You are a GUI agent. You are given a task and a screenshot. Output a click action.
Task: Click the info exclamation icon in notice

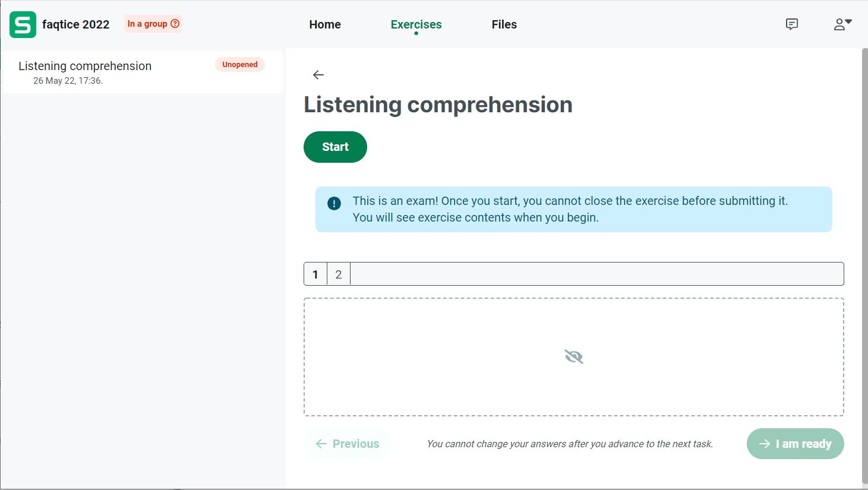[334, 204]
